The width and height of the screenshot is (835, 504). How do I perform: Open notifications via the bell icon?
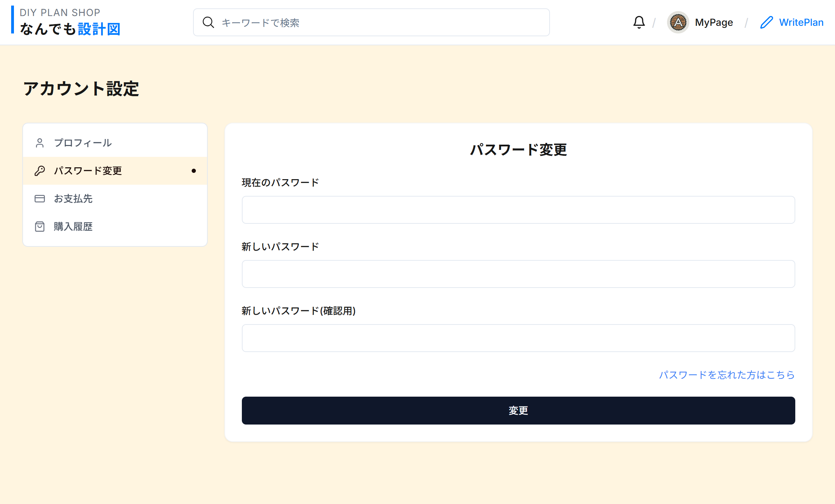(639, 22)
